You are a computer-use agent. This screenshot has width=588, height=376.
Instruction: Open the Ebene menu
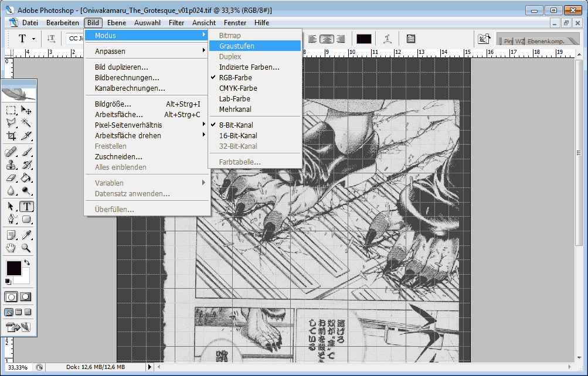click(117, 23)
